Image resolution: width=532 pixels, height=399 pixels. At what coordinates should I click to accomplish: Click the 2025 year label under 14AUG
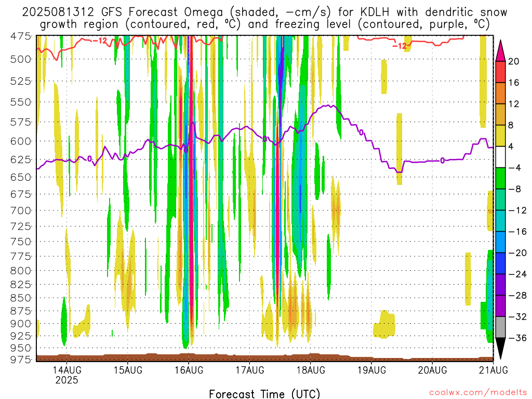[x=67, y=380]
